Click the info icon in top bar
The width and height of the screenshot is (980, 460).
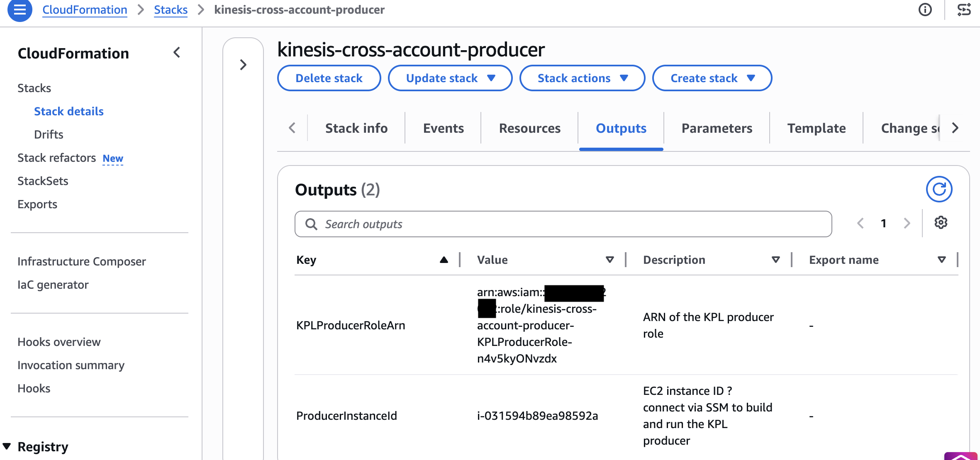coord(925,10)
